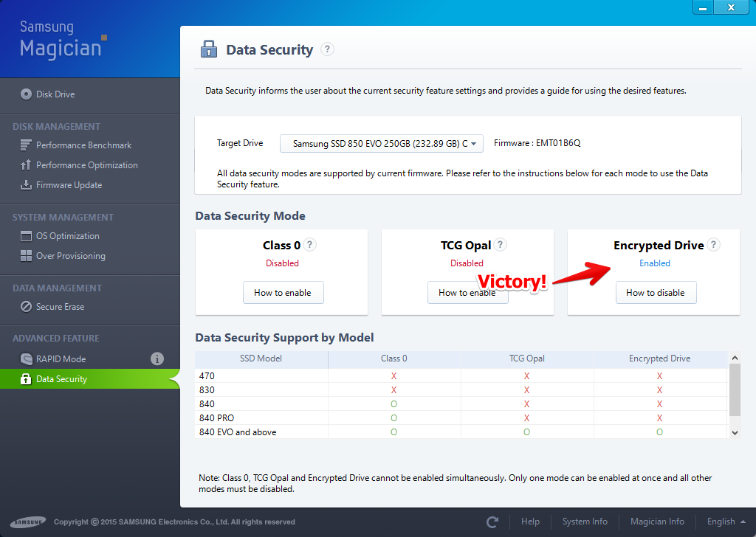Screen dimensions: 756x537
Task: Click the 830 model row label
Action: pyautogui.click(x=207, y=390)
